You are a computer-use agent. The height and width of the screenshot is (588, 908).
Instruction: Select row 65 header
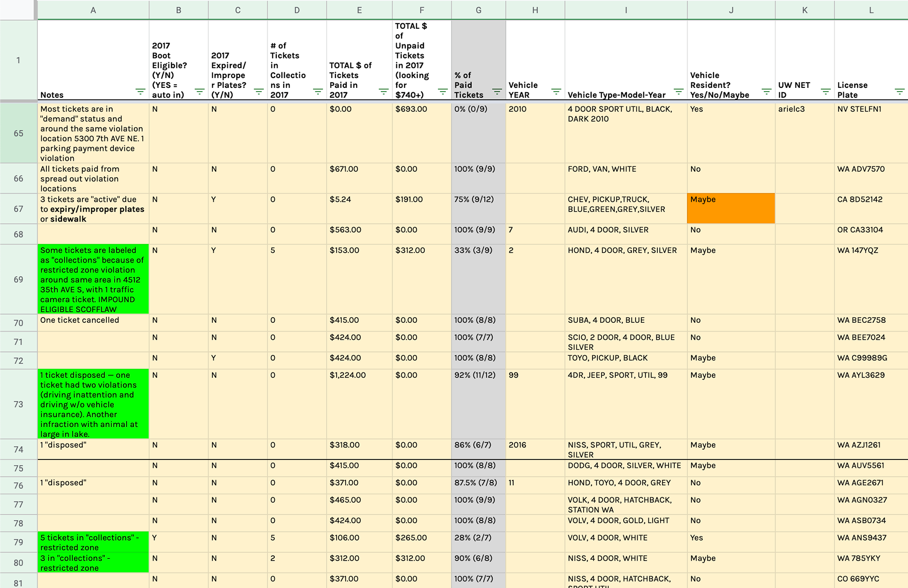point(18,133)
